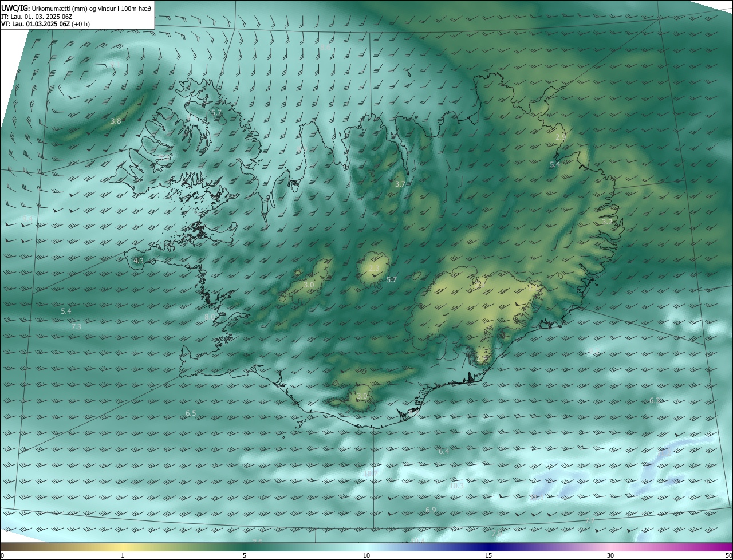Click the 30 tick on the colour scale
This screenshot has height=560, width=733.
coord(610,556)
